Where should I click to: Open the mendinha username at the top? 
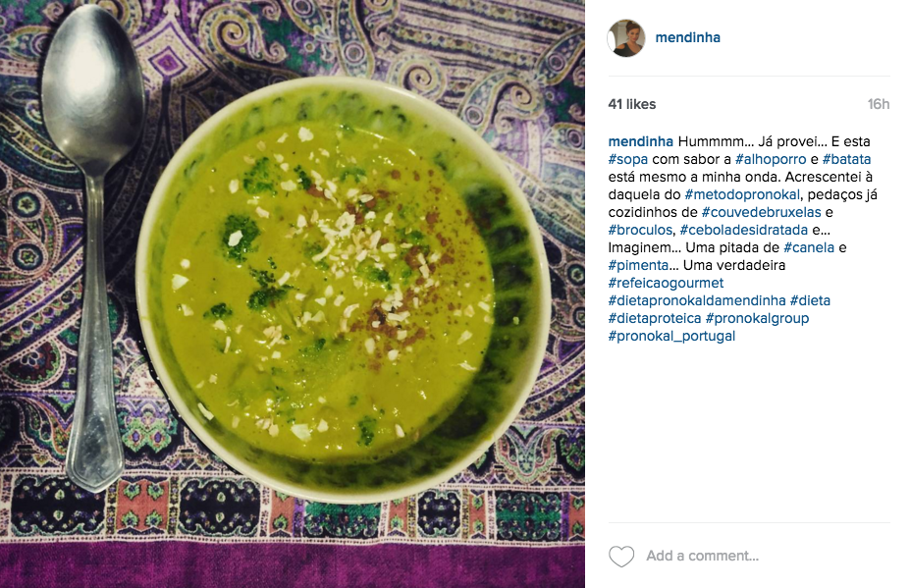pos(687,37)
